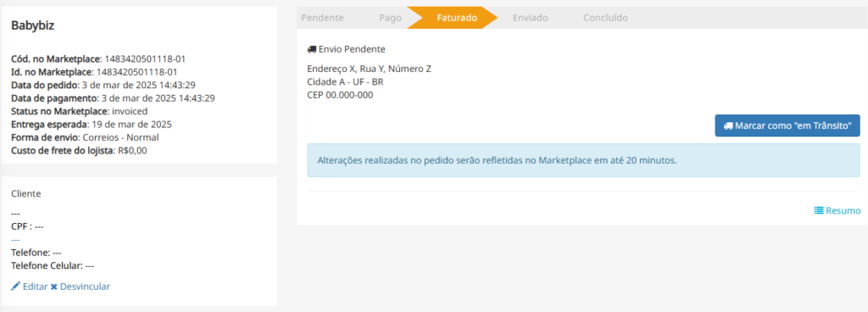Click the list icon beside Resumo
The image size is (868, 312).
click(819, 210)
